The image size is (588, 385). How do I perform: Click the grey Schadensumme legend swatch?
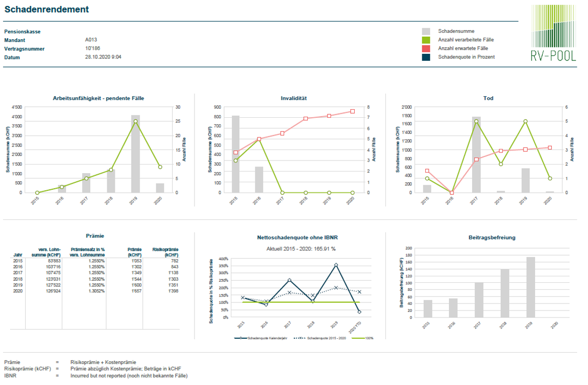click(x=426, y=31)
